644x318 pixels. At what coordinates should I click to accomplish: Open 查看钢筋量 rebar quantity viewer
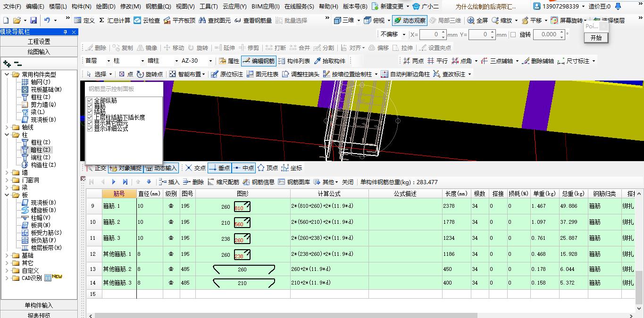click(253, 21)
